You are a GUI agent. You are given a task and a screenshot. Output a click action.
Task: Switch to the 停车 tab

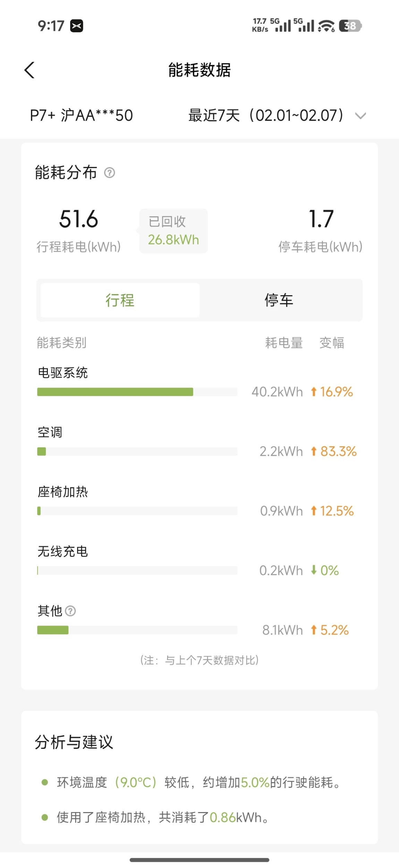click(279, 300)
